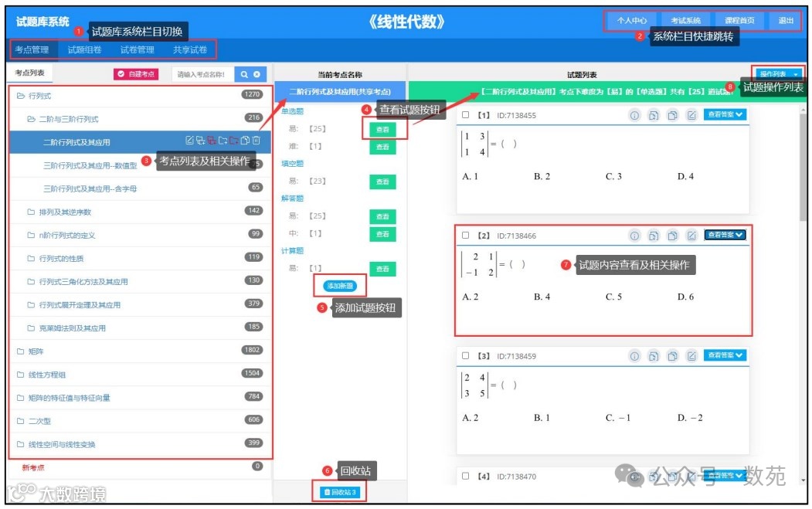This screenshot has width=812, height=509.
Task: Click edit icon for question ID:7138466
Action: pyautogui.click(x=691, y=236)
